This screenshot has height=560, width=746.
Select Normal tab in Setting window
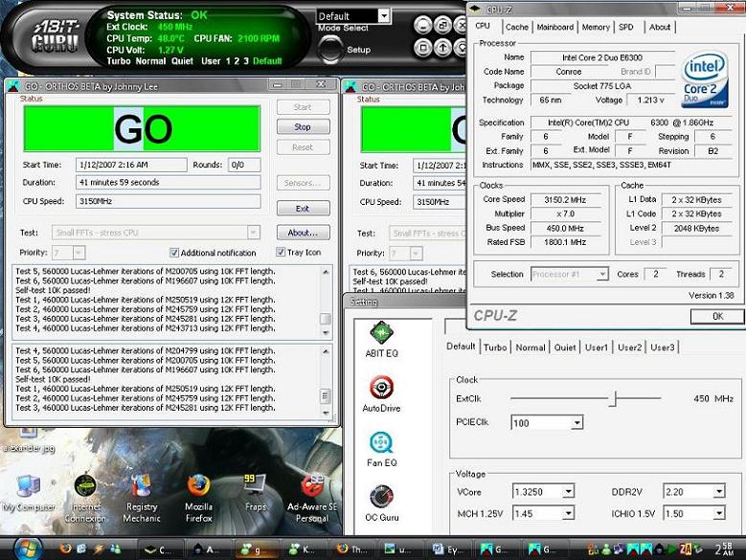[x=531, y=347]
